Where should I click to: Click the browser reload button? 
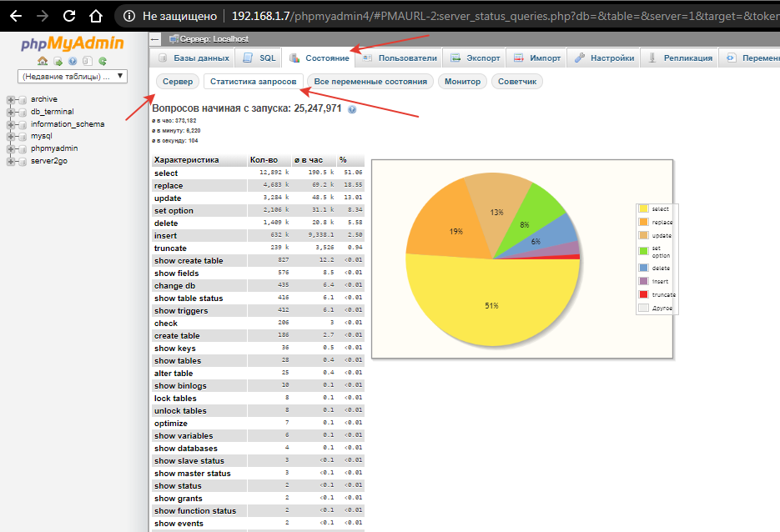69,16
